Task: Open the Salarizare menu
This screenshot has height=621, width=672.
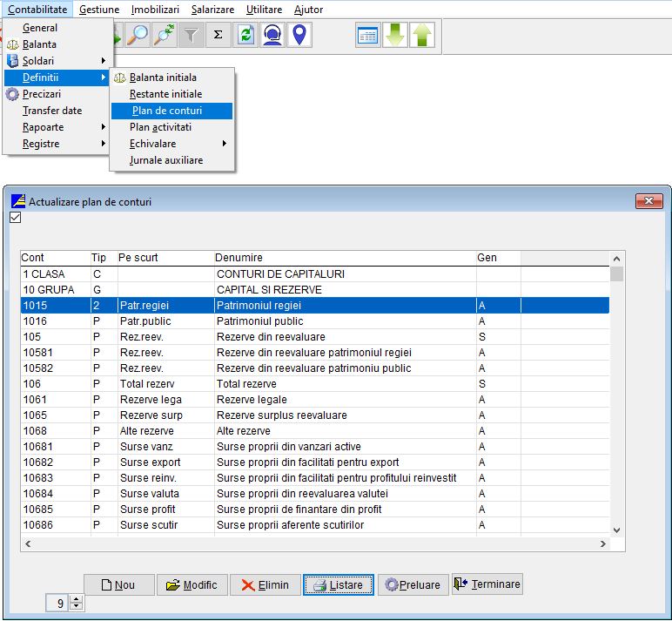Action: click(x=212, y=9)
